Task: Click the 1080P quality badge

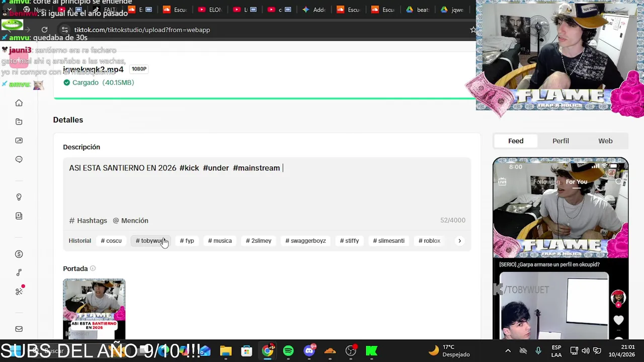Action: click(x=139, y=69)
